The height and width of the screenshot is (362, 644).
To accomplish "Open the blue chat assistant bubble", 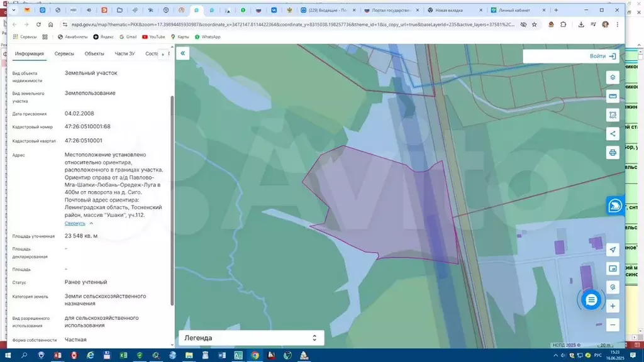I will [x=591, y=300].
